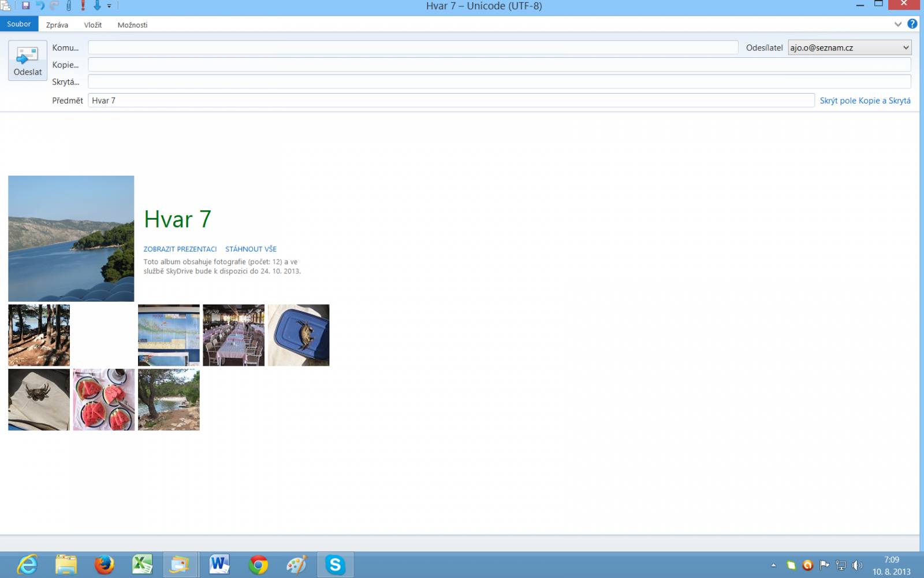Show hidden tray icons with up arrow
This screenshot has width=924, height=578.
pos(774,565)
